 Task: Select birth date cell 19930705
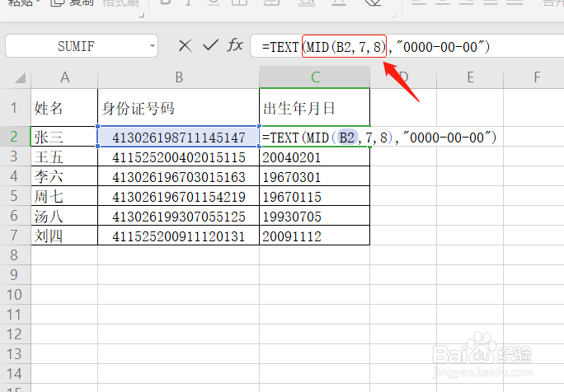(315, 216)
